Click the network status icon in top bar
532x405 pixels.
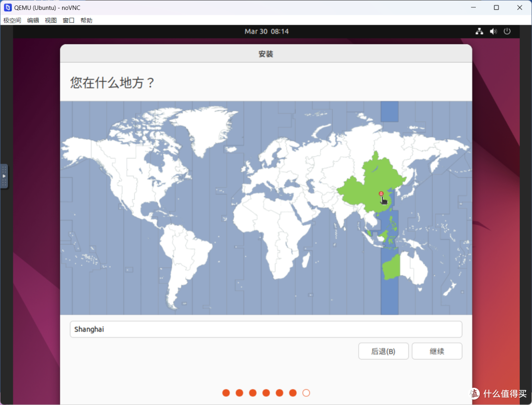(x=479, y=31)
